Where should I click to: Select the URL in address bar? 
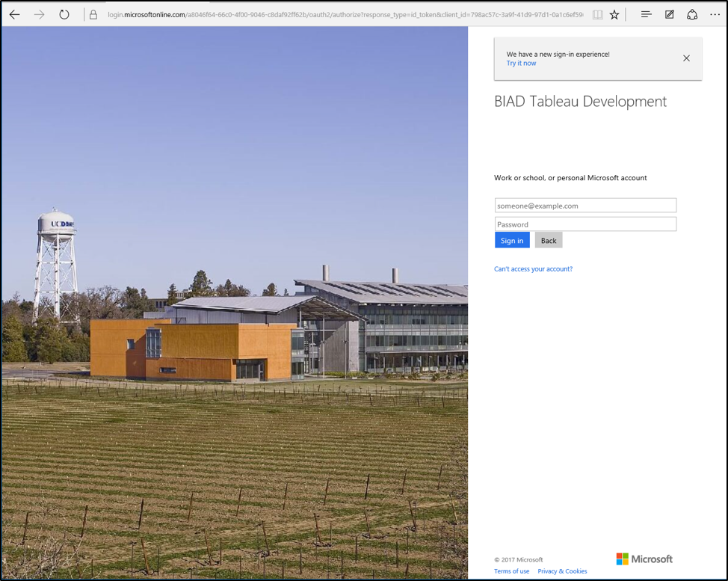(x=344, y=14)
